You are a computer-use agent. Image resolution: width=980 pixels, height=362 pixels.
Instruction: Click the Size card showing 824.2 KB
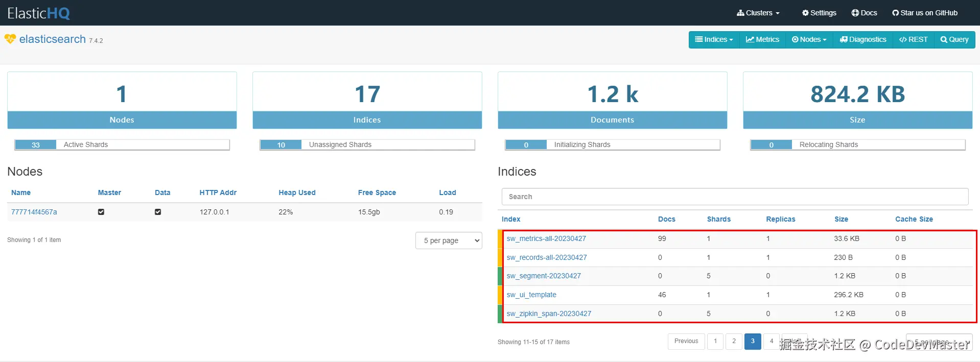click(x=858, y=101)
